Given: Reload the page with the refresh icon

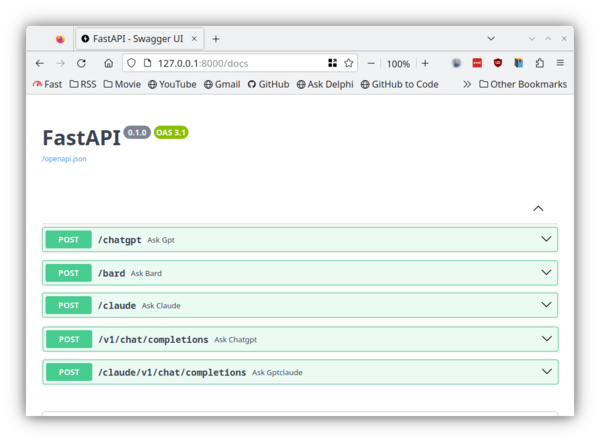Looking at the screenshot, I should click(x=81, y=63).
